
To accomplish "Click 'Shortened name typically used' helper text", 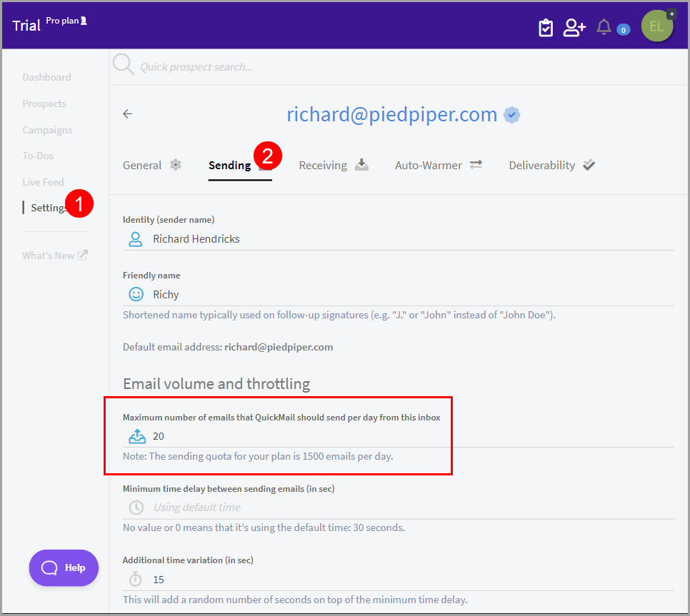I will point(339,315).
